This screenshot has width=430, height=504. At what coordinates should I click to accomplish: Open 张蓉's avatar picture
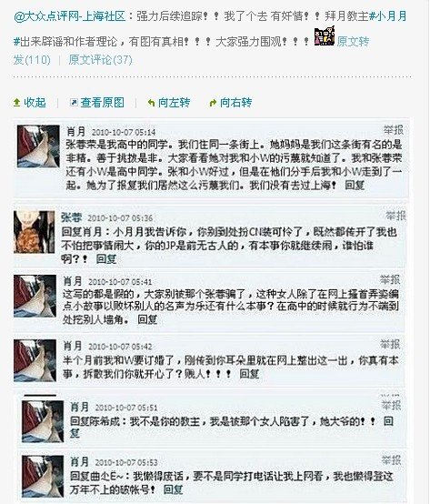point(34,232)
